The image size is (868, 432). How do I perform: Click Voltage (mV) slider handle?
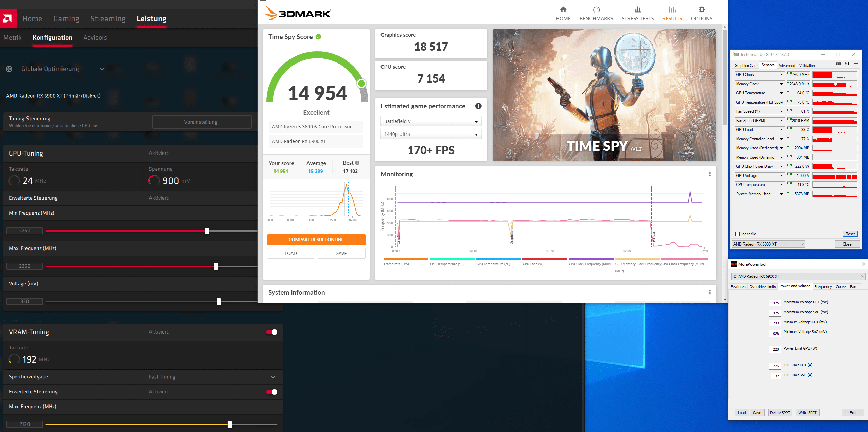point(219,302)
